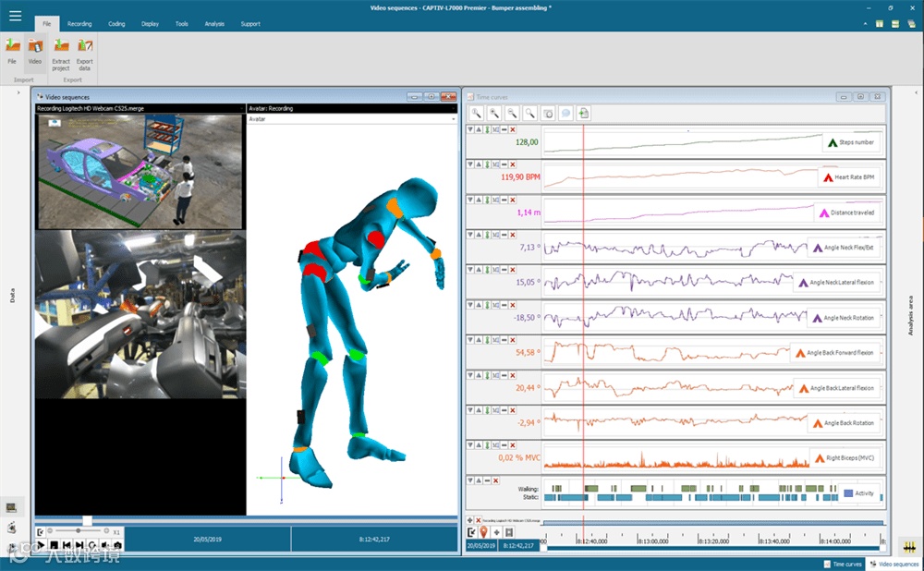Collapse the Angle Back Forward flexion row arrow
The height and width of the screenshot is (571, 924).
click(479, 341)
